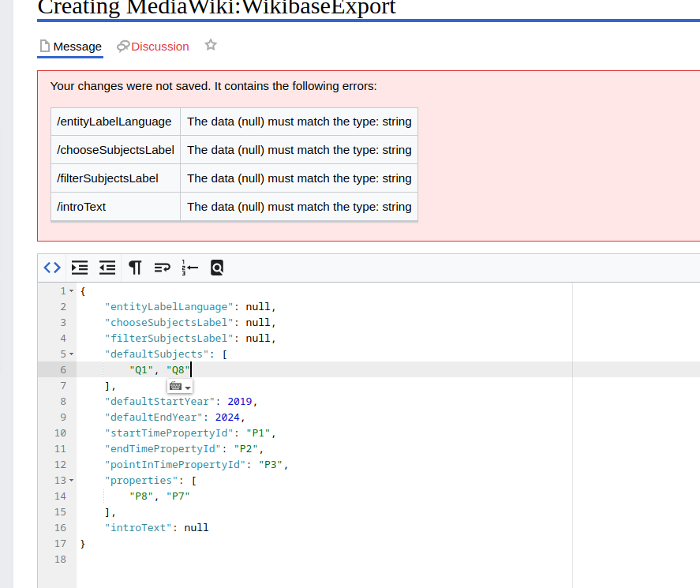This screenshot has height=588, width=700.
Task: Click the /chooseSubjectsLabel error cell
Action: 116,150
